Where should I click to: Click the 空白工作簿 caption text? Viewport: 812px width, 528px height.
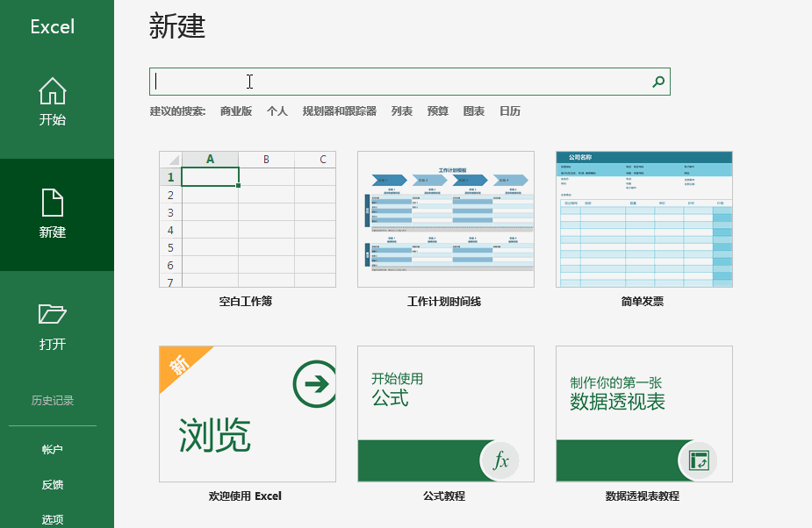tap(246, 301)
